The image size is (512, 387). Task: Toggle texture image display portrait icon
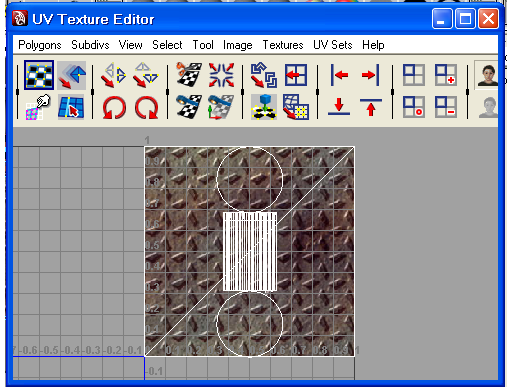(x=486, y=75)
